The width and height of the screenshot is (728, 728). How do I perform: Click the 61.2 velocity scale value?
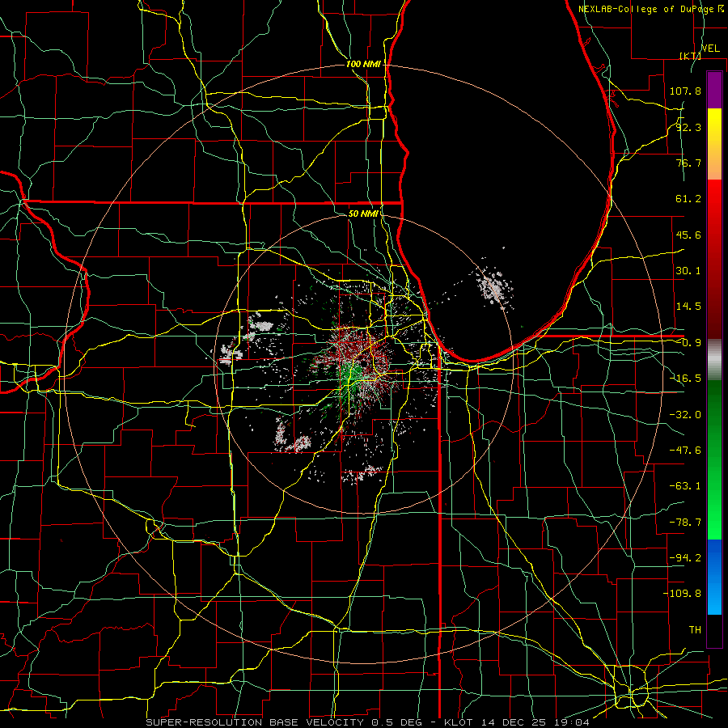point(688,199)
